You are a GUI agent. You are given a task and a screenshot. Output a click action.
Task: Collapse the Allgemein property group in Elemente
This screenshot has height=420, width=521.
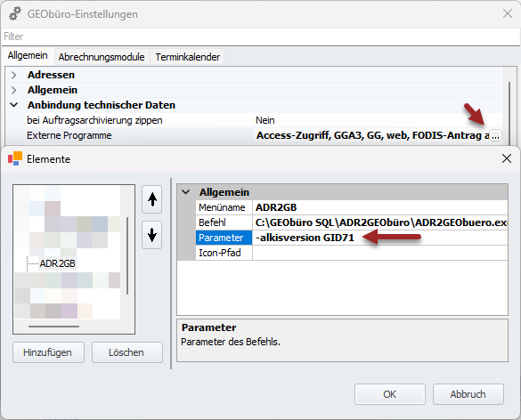coord(186,192)
